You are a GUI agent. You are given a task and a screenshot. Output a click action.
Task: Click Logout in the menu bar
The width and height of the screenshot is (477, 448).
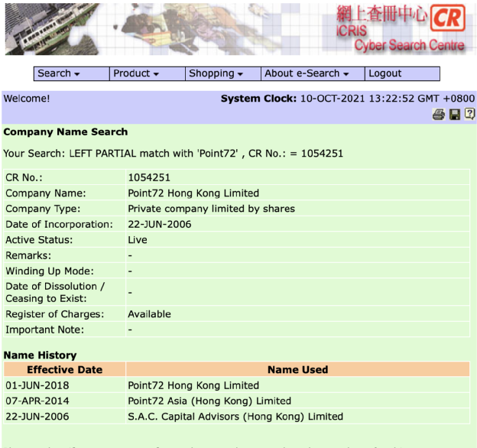pos(402,73)
